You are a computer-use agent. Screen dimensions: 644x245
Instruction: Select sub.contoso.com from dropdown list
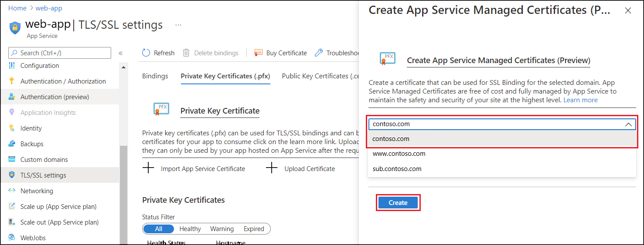[502, 169]
